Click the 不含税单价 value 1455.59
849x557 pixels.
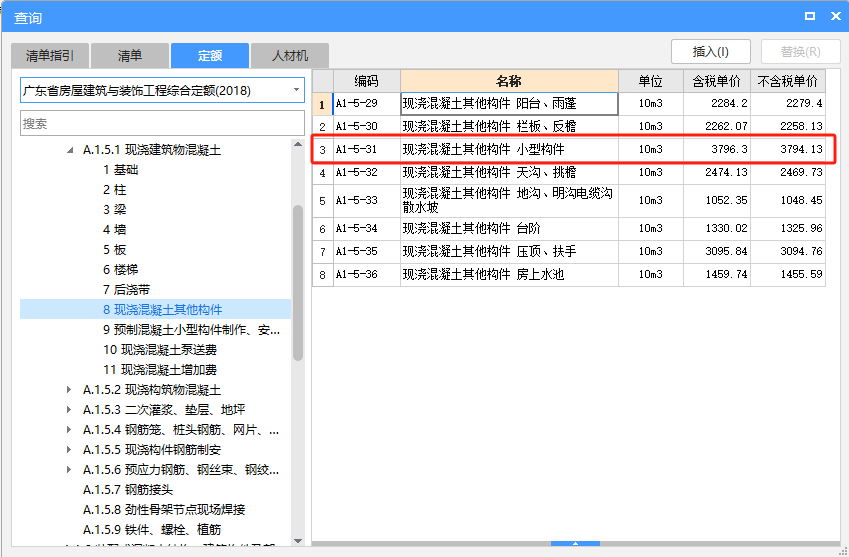(x=801, y=275)
